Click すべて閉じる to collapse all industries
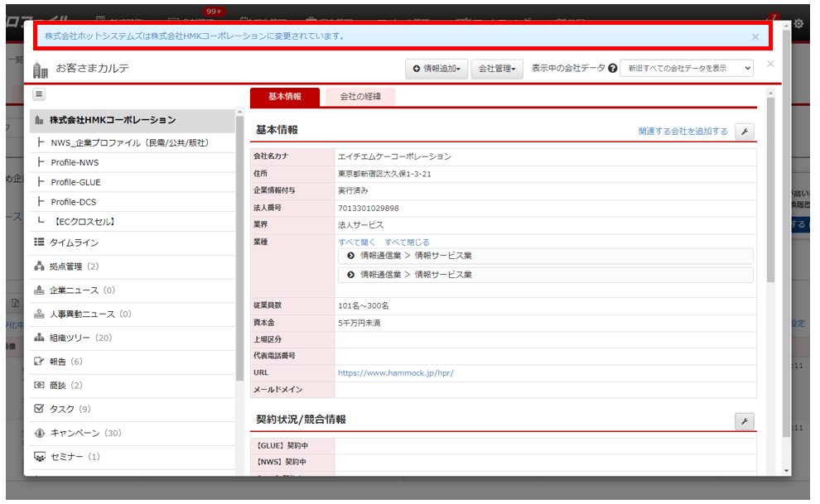This screenshot has width=820, height=504. (407, 242)
